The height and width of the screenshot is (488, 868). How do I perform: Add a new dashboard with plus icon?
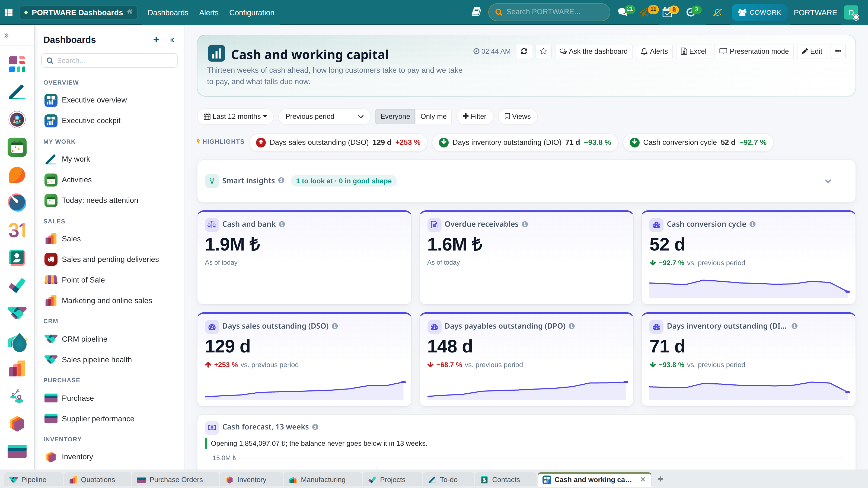156,40
